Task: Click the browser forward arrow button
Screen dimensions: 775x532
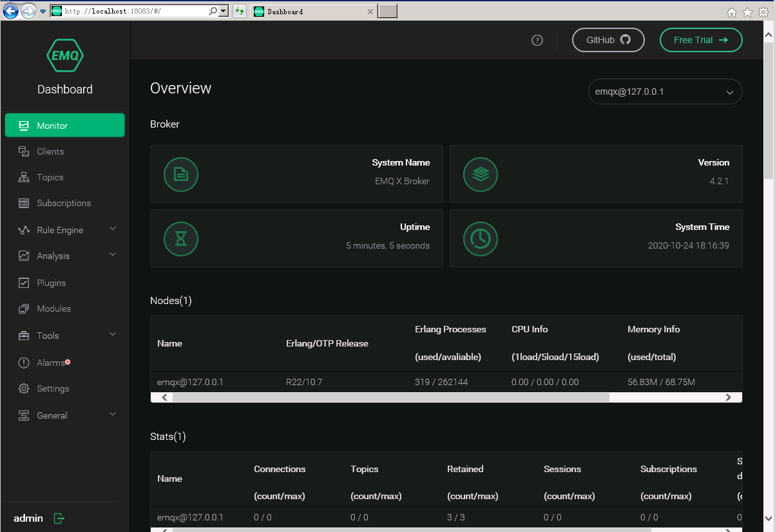Action: (x=28, y=11)
